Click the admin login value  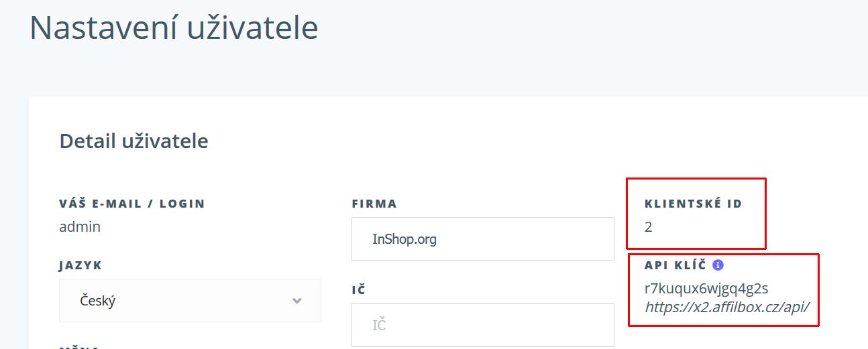coord(80,226)
